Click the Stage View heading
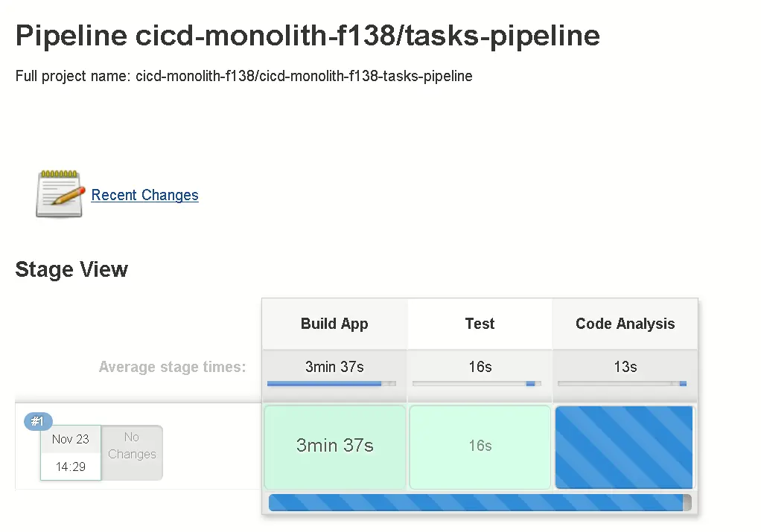This screenshot has width=761, height=532. coord(71,269)
